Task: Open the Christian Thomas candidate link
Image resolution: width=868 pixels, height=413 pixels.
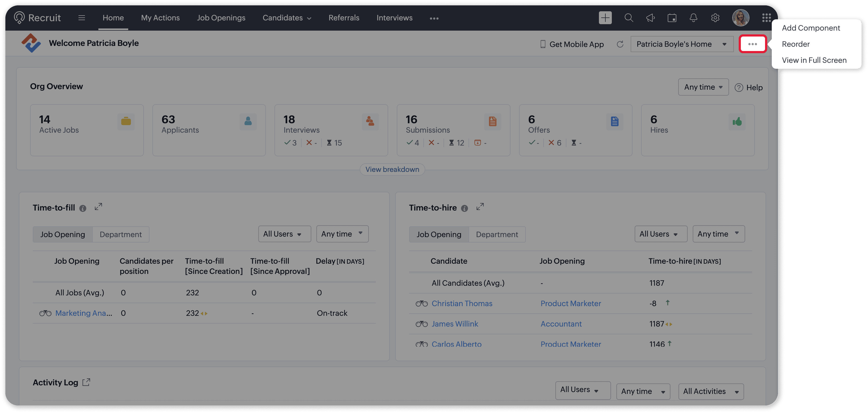Action: pos(462,303)
